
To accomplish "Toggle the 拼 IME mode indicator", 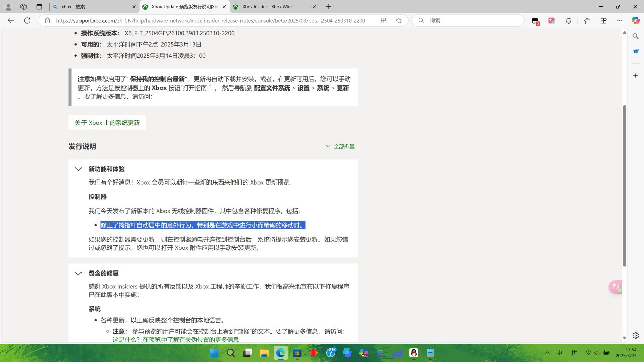I will coord(574,353).
